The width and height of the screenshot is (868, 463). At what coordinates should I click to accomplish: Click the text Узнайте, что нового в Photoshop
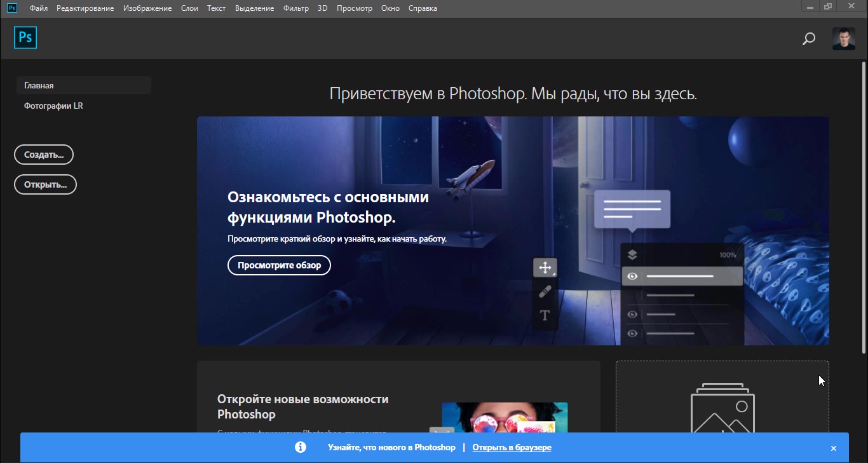391,448
